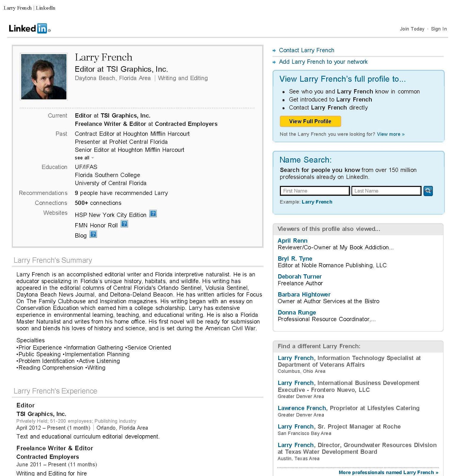Click the Example: Larry French link

(x=317, y=202)
